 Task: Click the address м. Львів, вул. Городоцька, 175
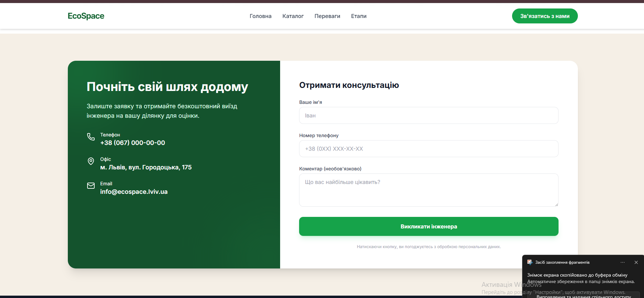pyautogui.click(x=146, y=167)
